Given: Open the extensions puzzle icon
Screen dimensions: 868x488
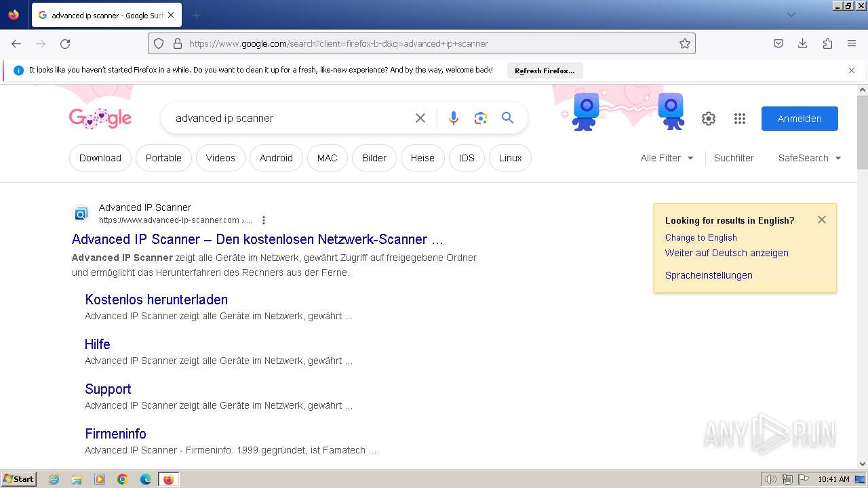Looking at the screenshot, I should tap(827, 43).
